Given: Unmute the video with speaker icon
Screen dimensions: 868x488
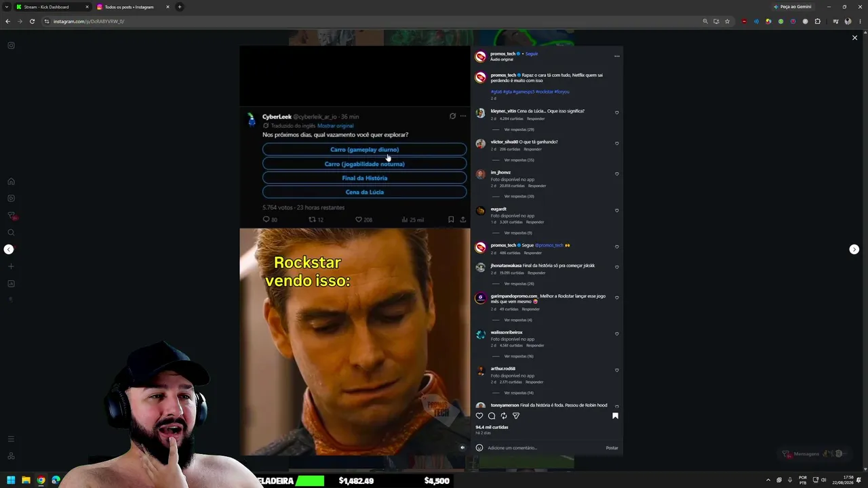Looking at the screenshot, I should tap(462, 447).
